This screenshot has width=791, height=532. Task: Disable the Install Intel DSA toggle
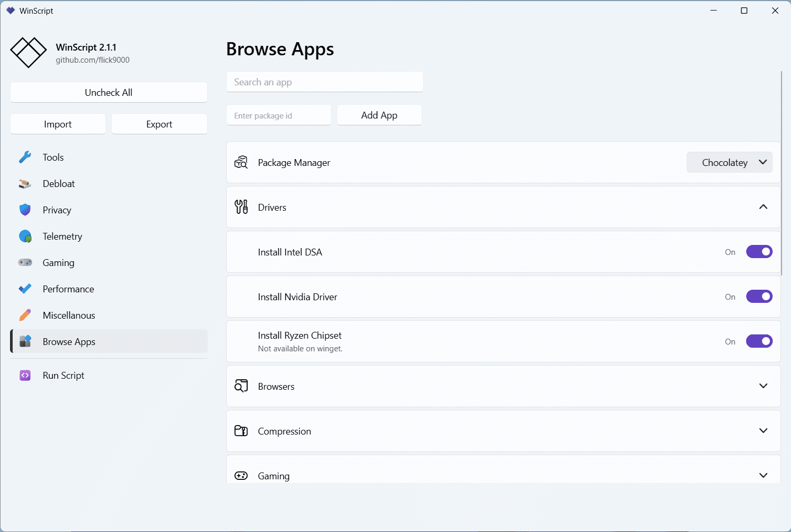[x=759, y=252]
